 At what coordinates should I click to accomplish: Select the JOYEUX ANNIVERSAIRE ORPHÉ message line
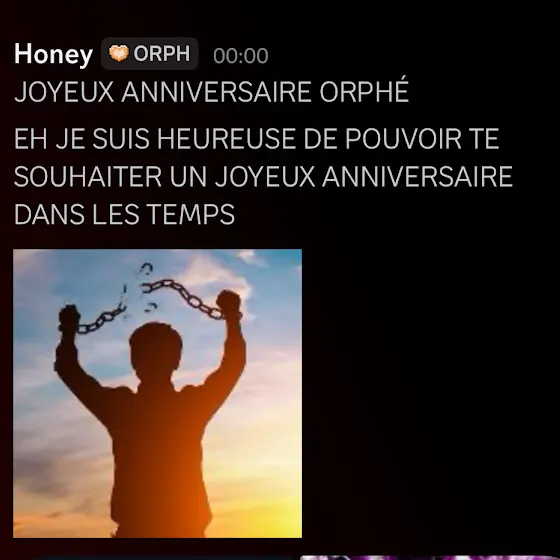pos(211,91)
